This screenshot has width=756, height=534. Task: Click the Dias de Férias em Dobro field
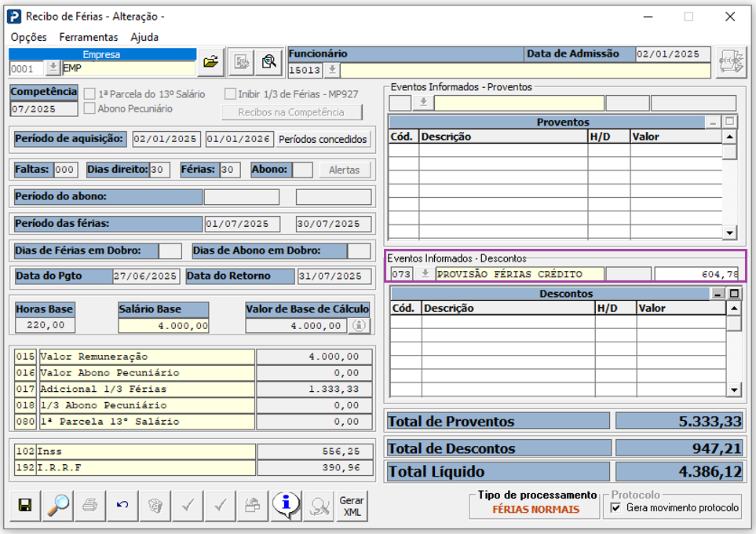(170, 251)
